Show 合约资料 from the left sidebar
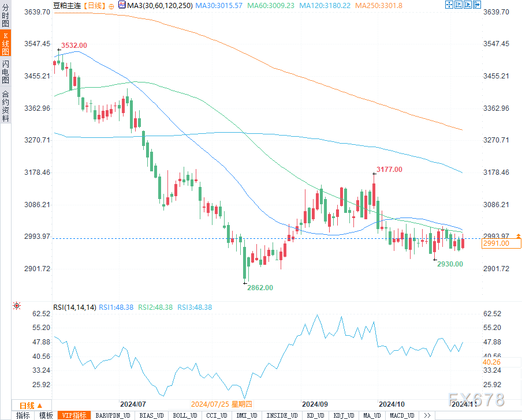Screen dimensions: 522x420 [x=5, y=106]
